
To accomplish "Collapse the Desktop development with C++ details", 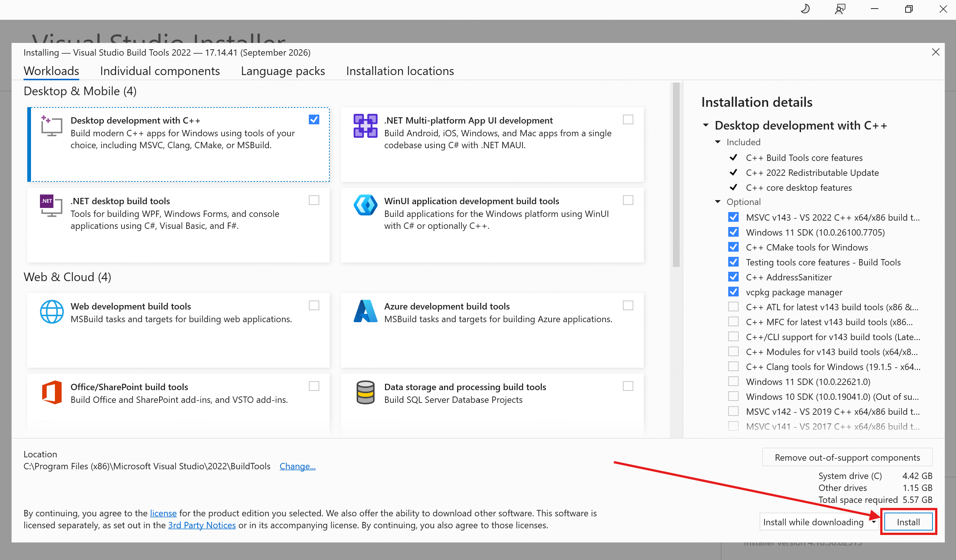I will [706, 125].
